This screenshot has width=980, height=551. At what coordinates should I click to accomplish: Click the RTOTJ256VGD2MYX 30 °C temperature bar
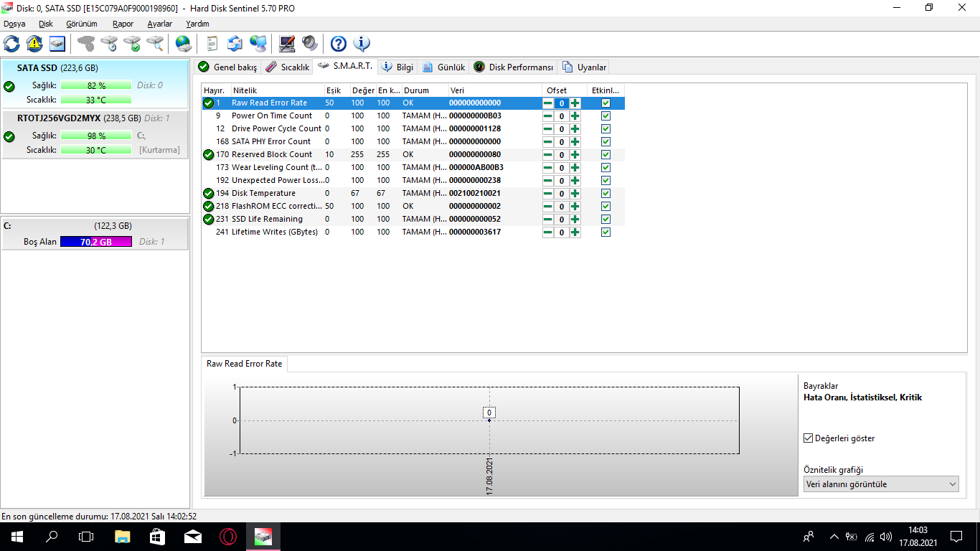click(96, 150)
